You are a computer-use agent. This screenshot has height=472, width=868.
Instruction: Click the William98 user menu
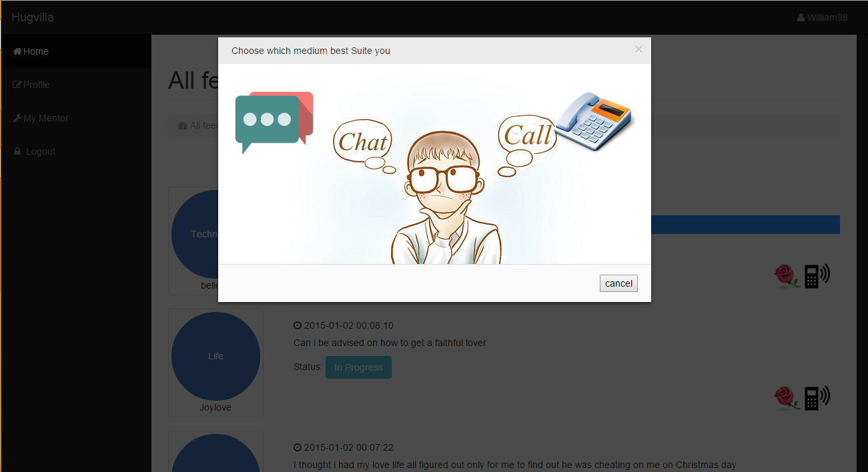pyautogui.click(x=822, y=17)
